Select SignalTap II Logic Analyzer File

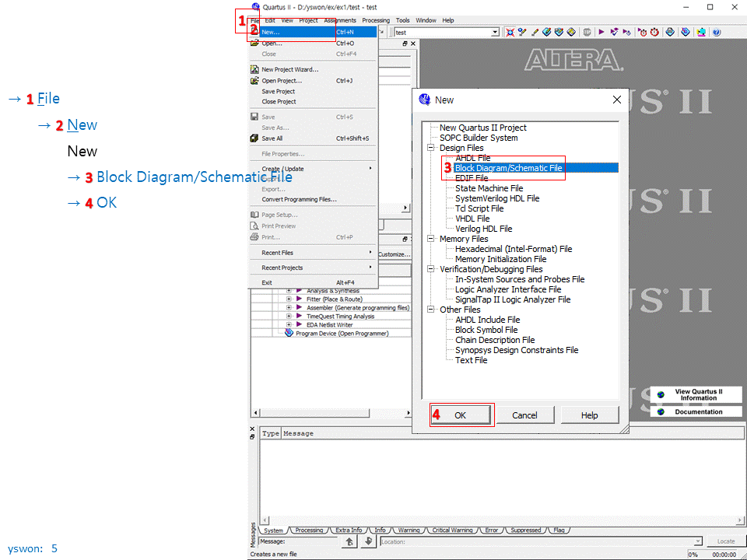(513, 299)
